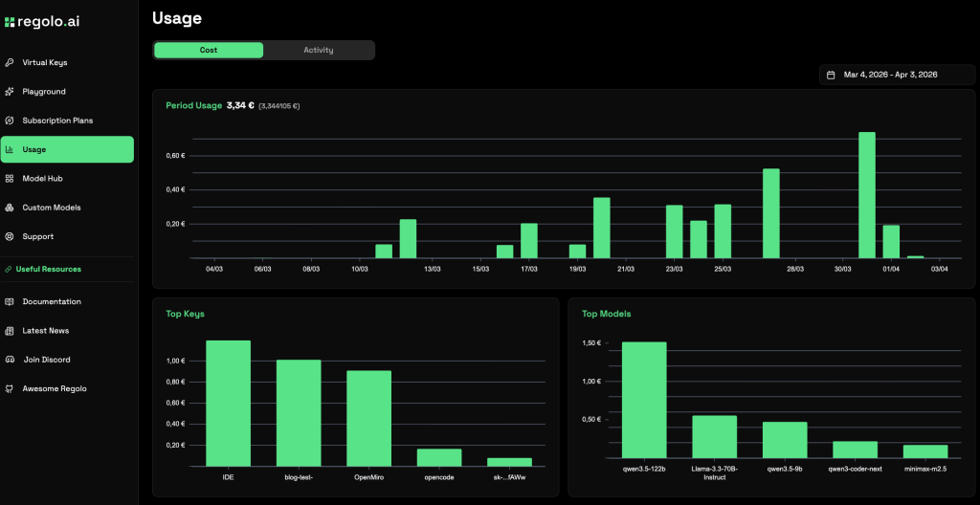Click the Support icon in sidebar

pyautogui.click(x=10, y=236)
